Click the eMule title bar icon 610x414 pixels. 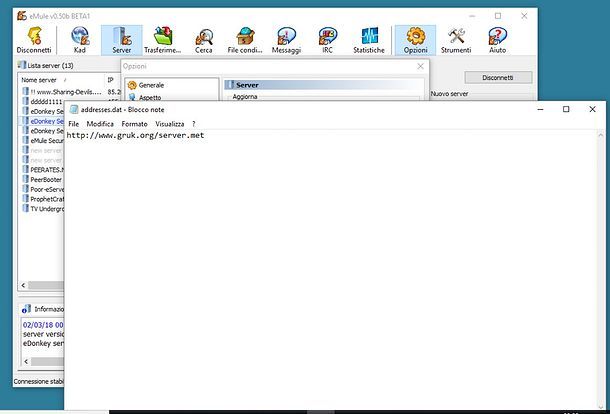[x=22, y=16]
